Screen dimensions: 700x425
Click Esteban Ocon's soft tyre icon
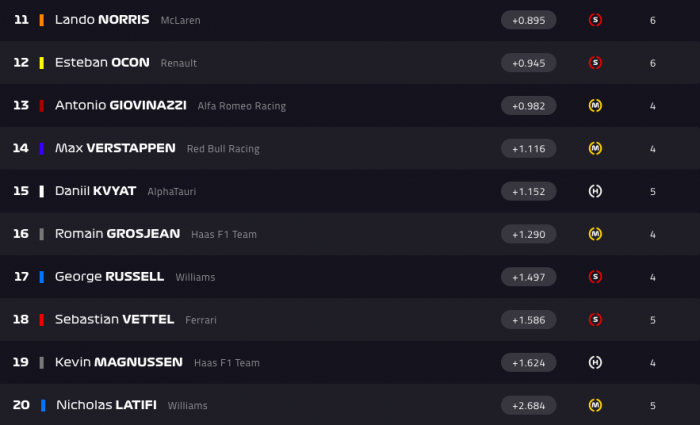point(595,62)
